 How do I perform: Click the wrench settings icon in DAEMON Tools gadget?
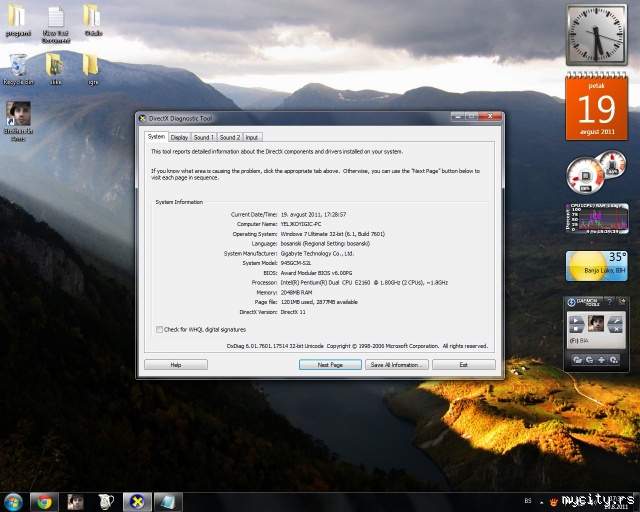pyautogui.click(x=616, y=321)
